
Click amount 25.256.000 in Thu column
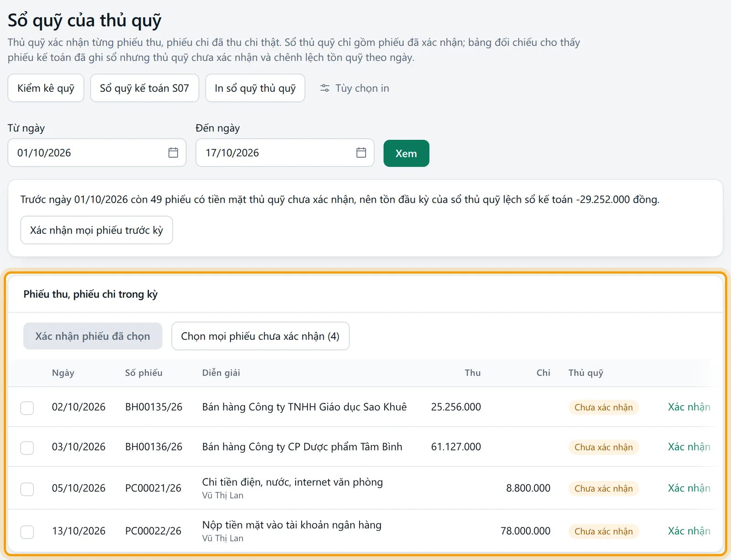click(456, 407)
